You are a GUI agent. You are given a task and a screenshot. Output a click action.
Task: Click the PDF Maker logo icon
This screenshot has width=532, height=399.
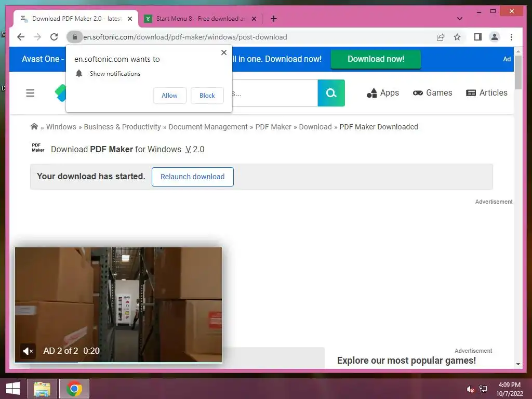(x=38, y=148)
